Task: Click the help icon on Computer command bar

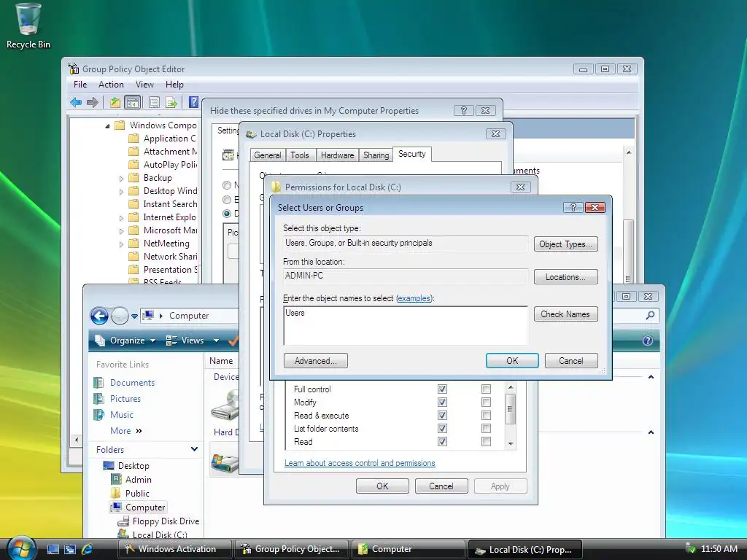Action: pos(648,341)
